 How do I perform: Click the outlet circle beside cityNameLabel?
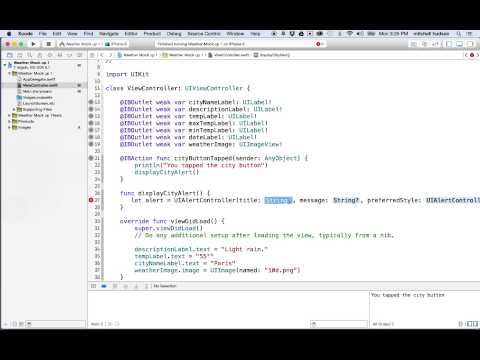[x=91, y=102]
